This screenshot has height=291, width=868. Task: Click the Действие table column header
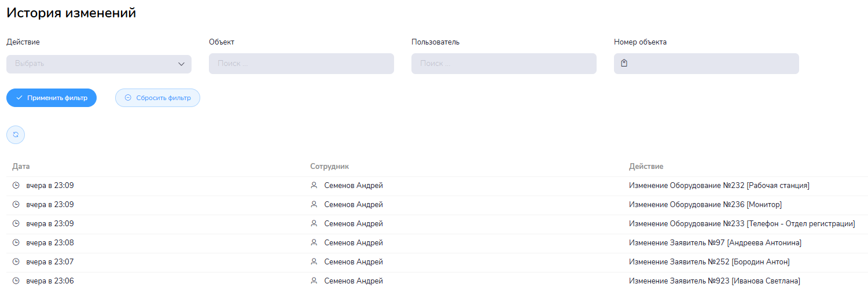646,167
